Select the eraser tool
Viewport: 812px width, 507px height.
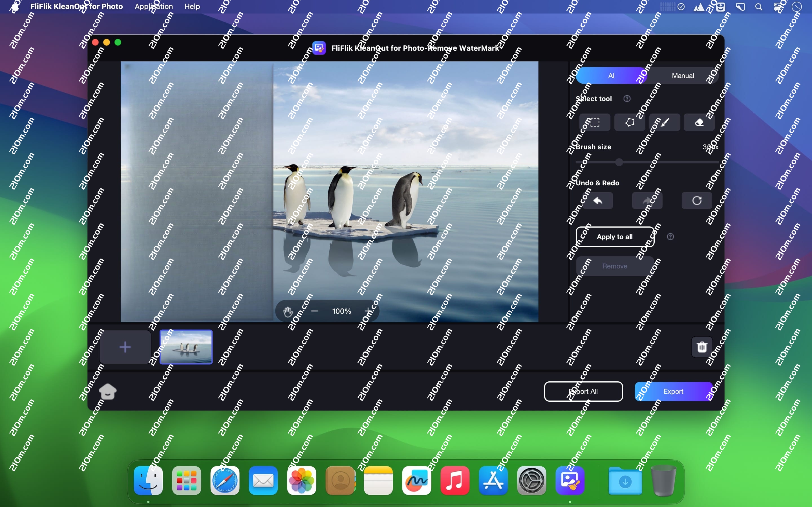click(x=699, y=122)
